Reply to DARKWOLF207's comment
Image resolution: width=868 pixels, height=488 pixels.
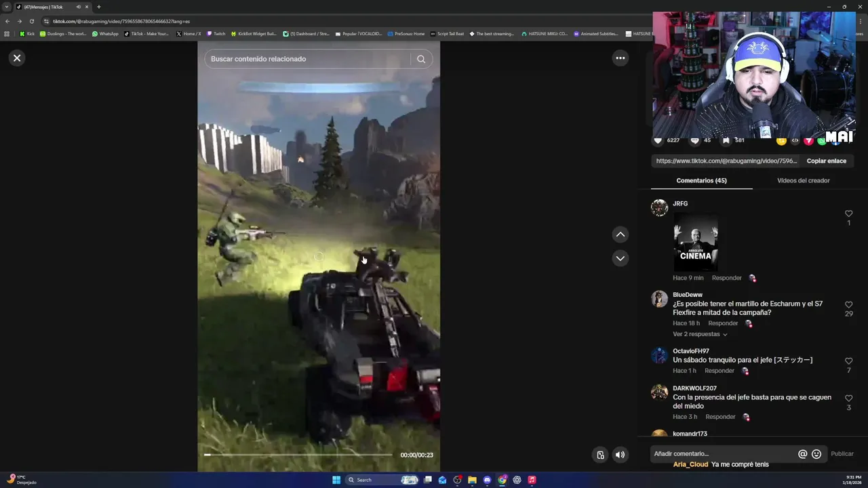point(720,417)
